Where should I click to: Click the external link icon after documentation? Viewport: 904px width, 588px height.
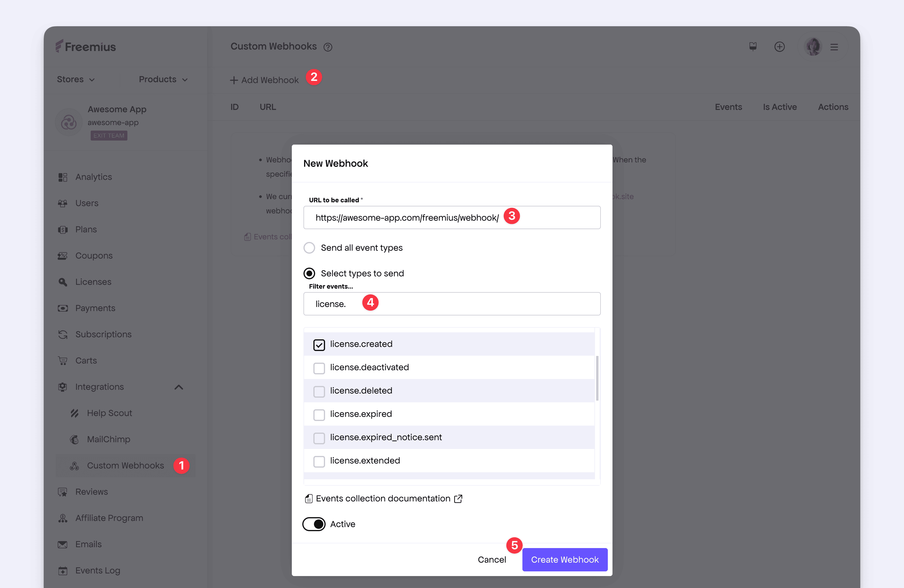(459, 499)
